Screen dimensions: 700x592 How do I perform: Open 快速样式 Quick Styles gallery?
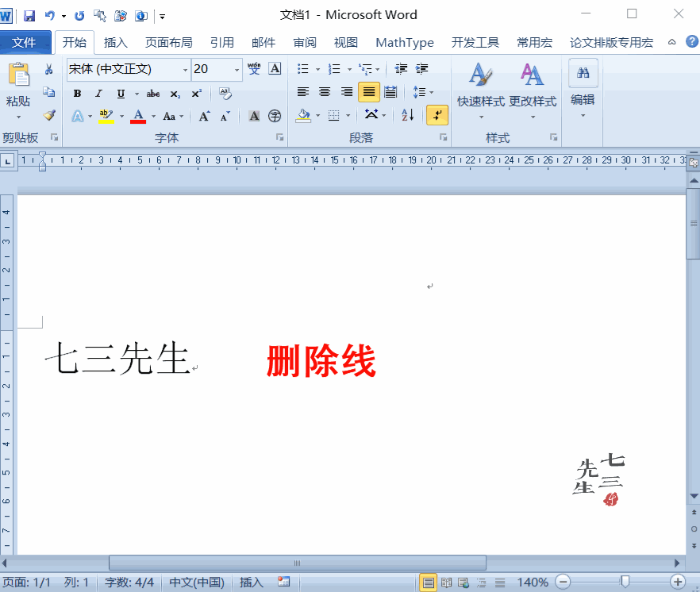tap(481, 90)
